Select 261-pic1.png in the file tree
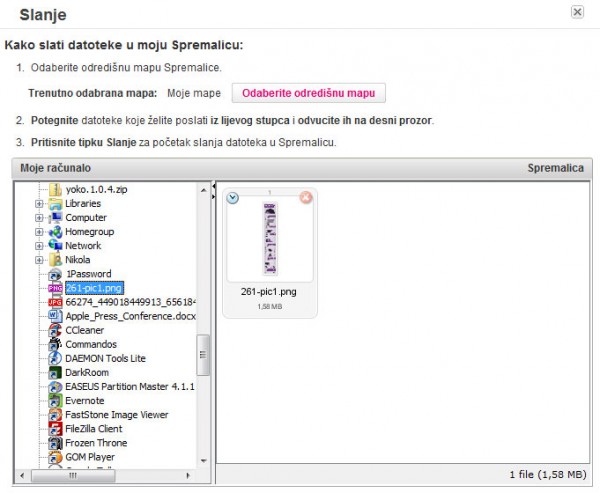The image size is (600, 493). point(94,288)
